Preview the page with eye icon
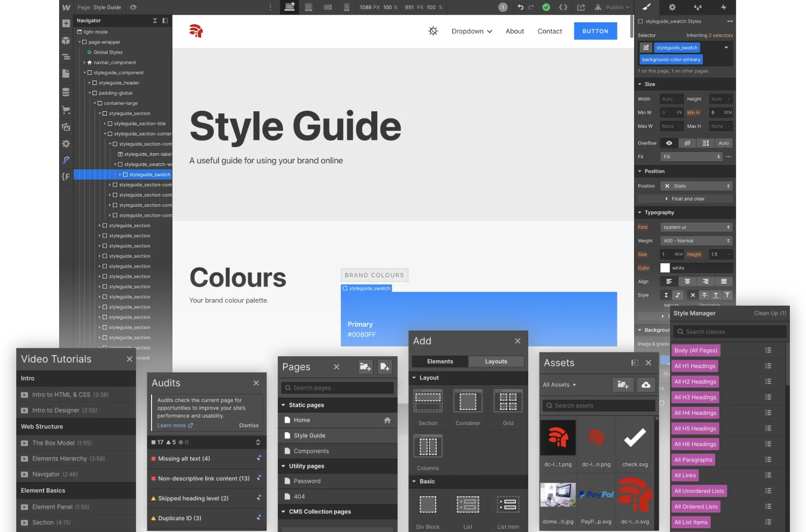The height and width of the screenshot is (532, 806). [x=133, y=7]
